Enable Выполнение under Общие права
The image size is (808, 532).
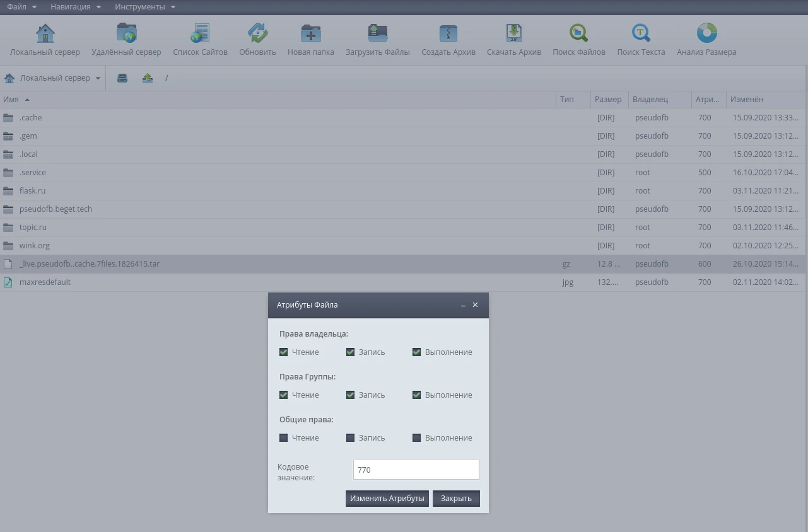417,438
